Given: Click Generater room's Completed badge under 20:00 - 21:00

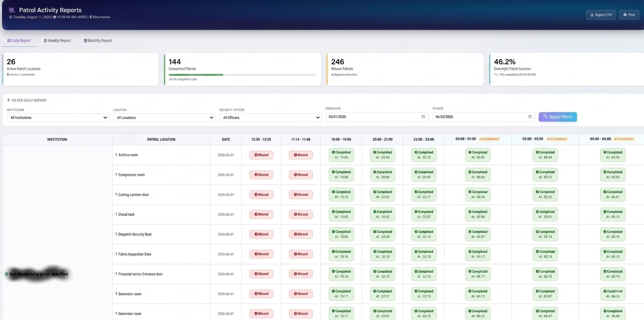Looking at the screenshot, I should pos(382,313).
